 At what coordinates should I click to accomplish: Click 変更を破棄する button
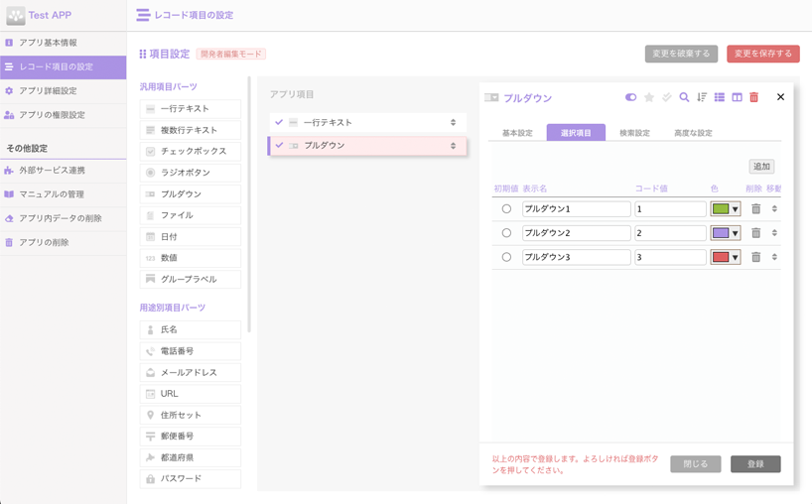click(x=681, y=54)
